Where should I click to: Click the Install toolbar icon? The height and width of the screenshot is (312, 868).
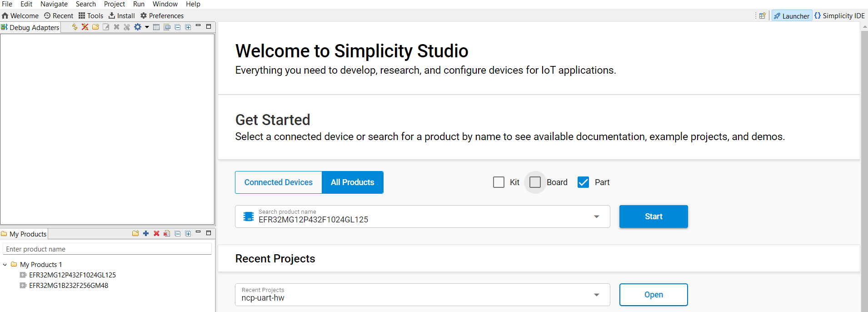click(x=112, y=15)
